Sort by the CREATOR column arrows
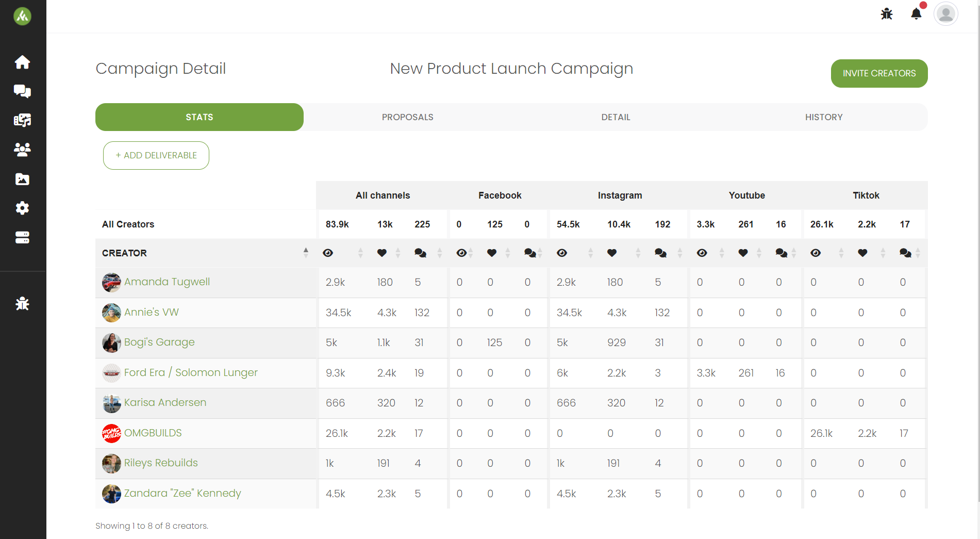This screenshot has width=980, height=539. tap(306, 253)
